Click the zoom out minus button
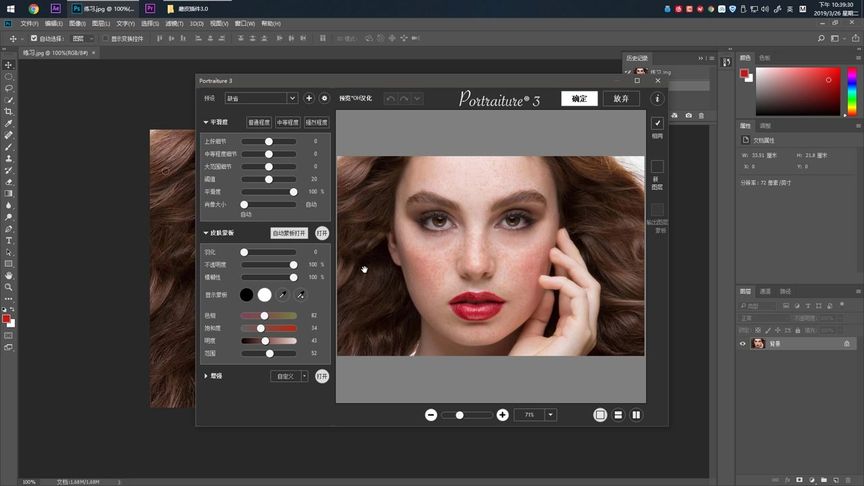Screen dimensions: 864x486 pos(431,415)
